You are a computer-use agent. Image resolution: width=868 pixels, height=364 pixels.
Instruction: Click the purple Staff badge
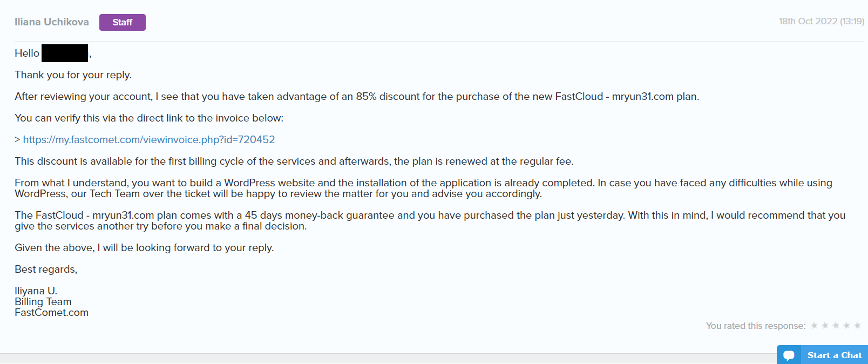[123, 22]
